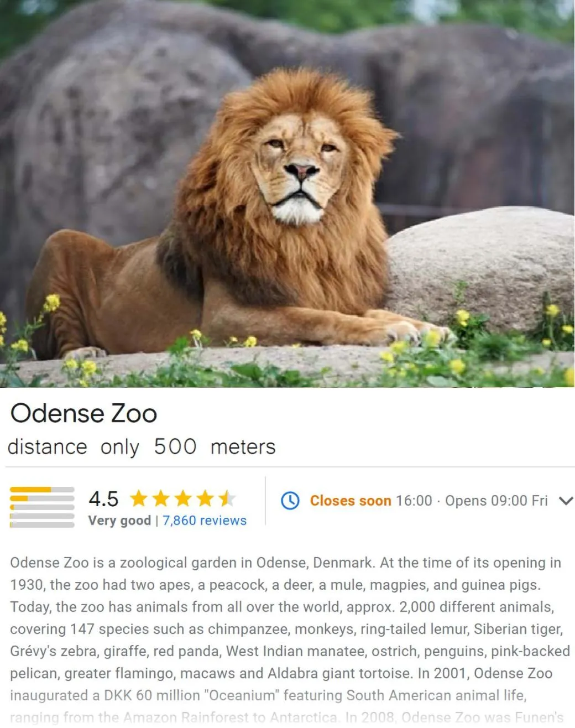Click the "Opens 09:00 Fri" text
The image size is (575, 728).
(496, 501)
